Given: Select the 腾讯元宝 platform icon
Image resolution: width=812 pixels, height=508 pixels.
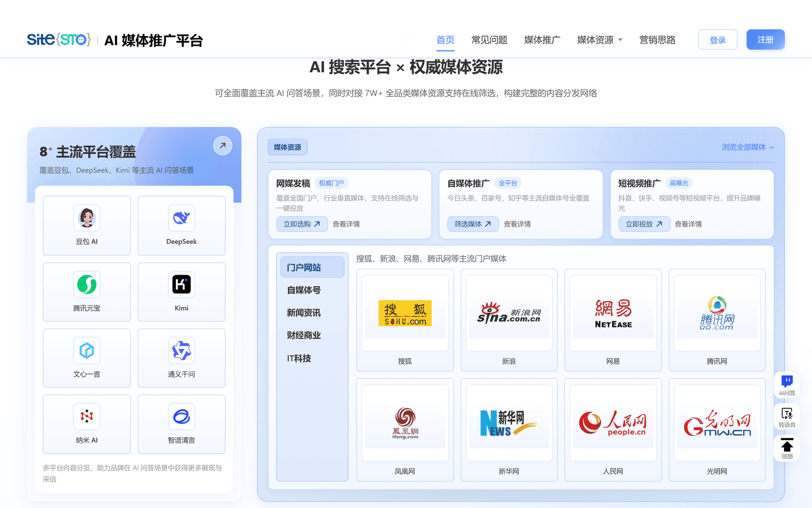Looking at the screenshot, I should [x=87, y=284].
